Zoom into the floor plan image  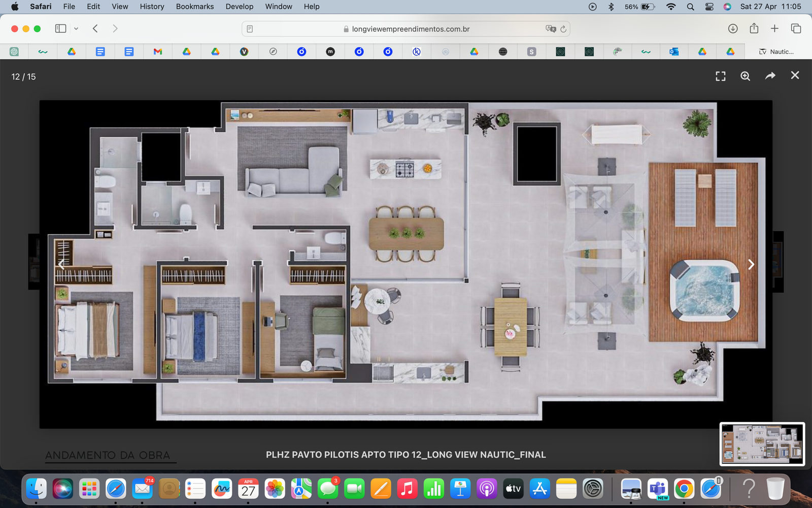click(745, 76)
